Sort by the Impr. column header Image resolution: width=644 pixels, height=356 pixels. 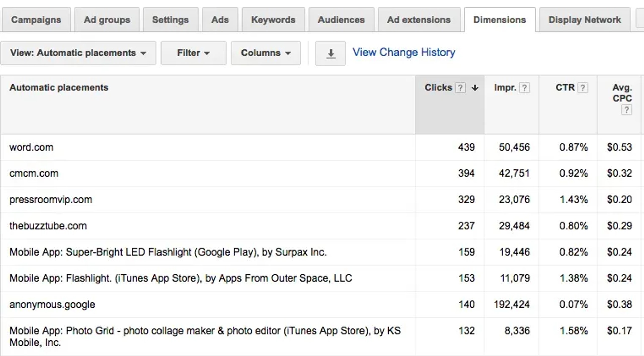point(505,88)
